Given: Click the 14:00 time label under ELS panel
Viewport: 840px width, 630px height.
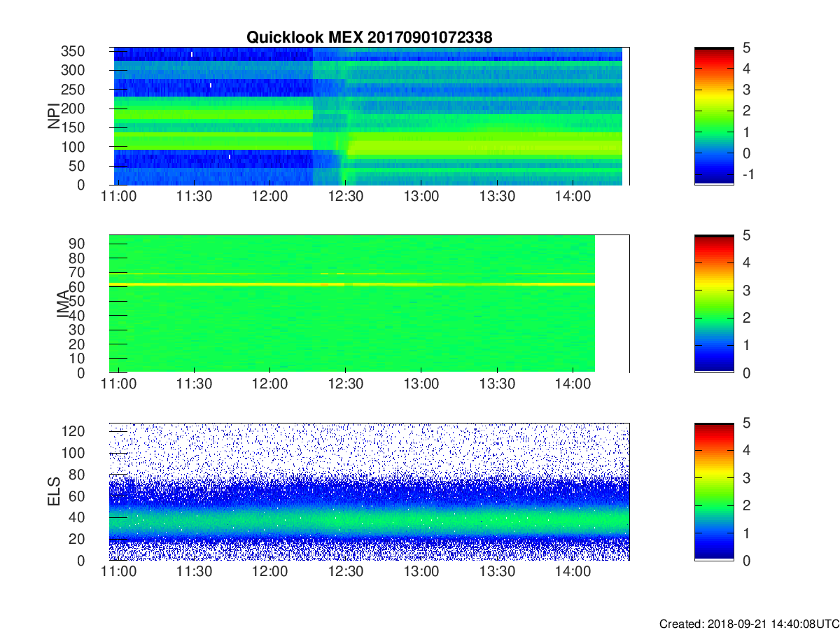Looking at the screenshot, I should click(x=573, y=572).
